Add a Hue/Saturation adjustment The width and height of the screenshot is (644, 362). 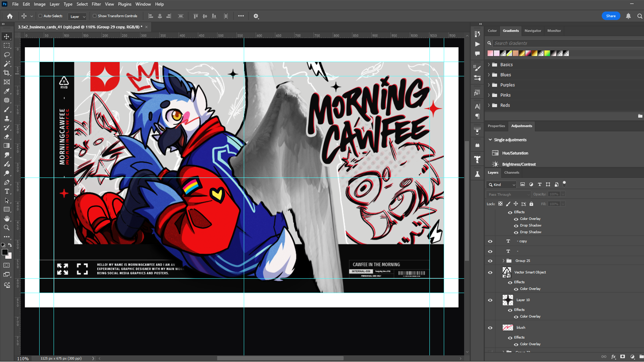(x=515, y=153)
